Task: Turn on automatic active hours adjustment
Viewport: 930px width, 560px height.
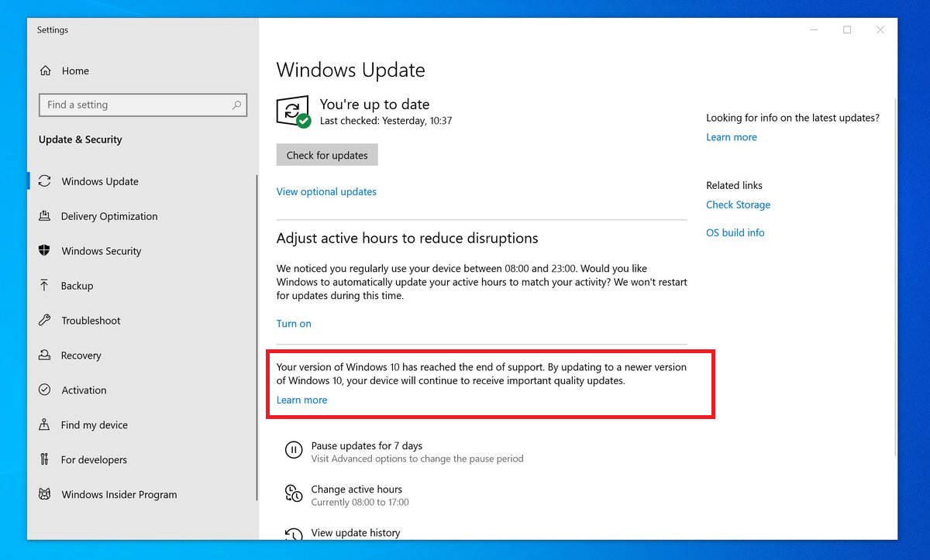Action: click(294, 323)
